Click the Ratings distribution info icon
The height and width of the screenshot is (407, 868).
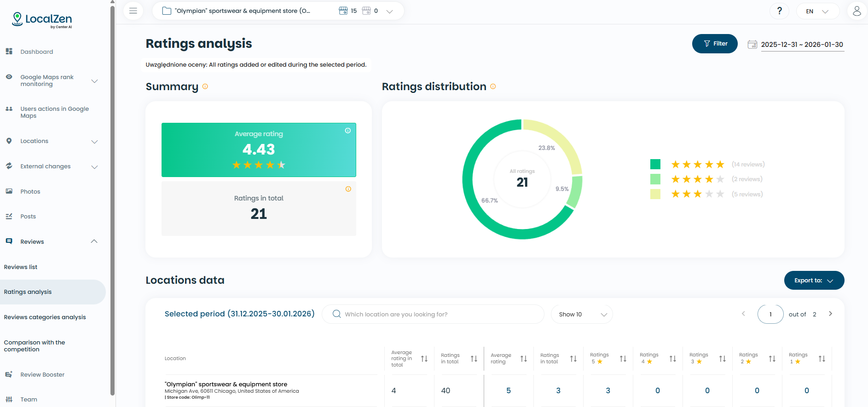[x=493, y=86]
